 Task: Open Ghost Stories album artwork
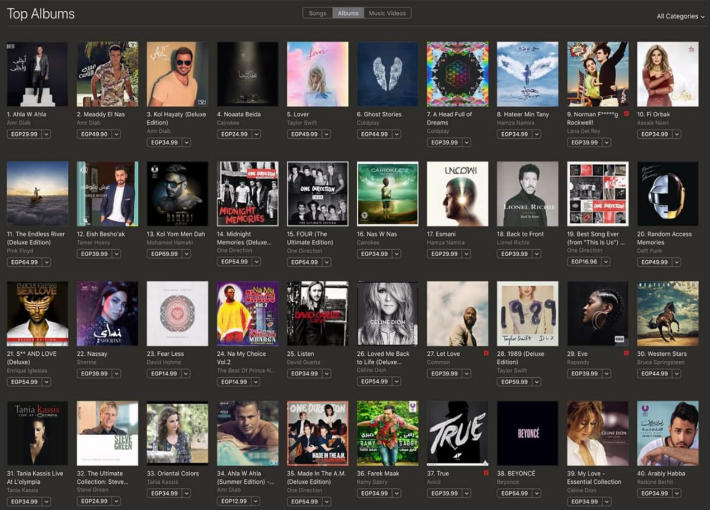[x=388, y=74]
